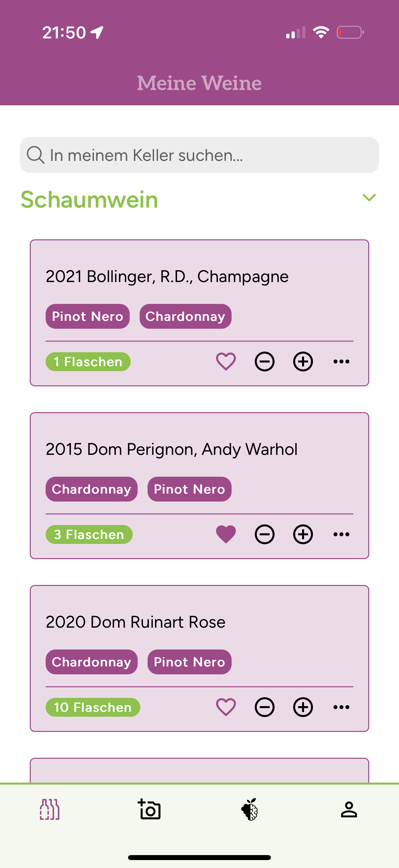
Task: Open more options for 2021 Bollinger
Action: click(341, 362)
